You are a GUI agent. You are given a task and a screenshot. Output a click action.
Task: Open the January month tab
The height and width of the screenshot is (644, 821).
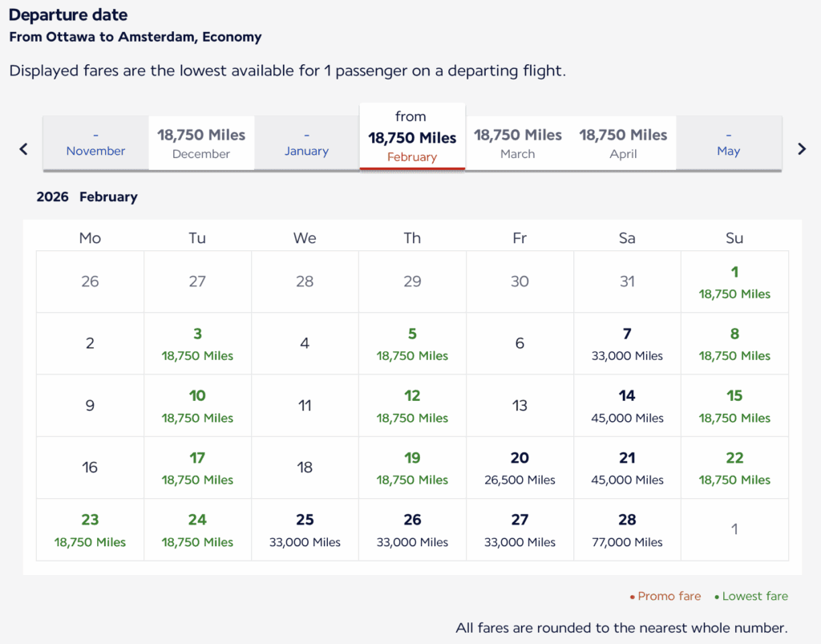[306, 144]
